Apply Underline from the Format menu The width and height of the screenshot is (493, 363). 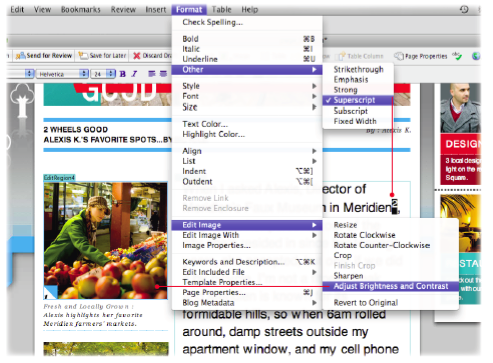[247, 59]
